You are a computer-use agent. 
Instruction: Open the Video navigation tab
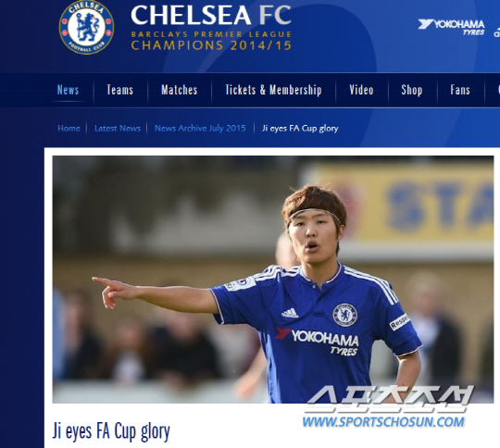pyautogui.click(x=361, y=90)
